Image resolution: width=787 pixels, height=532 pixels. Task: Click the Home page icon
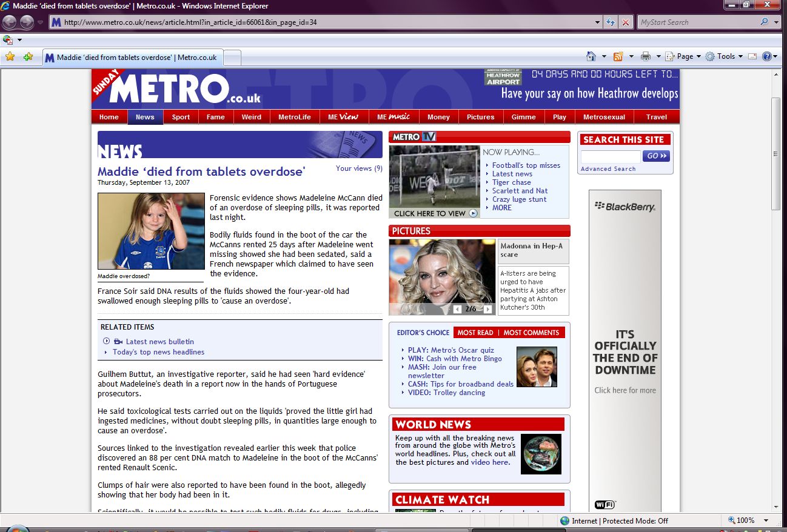click(591, 56)
